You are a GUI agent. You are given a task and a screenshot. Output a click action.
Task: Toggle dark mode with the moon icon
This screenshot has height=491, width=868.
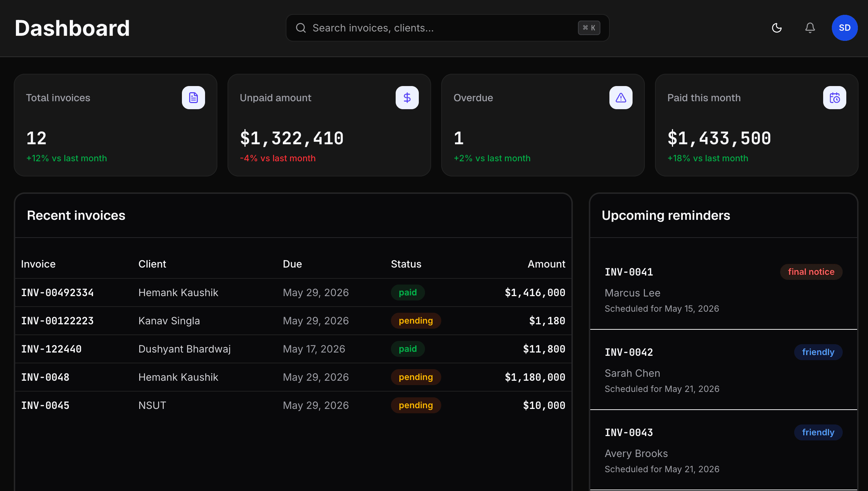777,28
